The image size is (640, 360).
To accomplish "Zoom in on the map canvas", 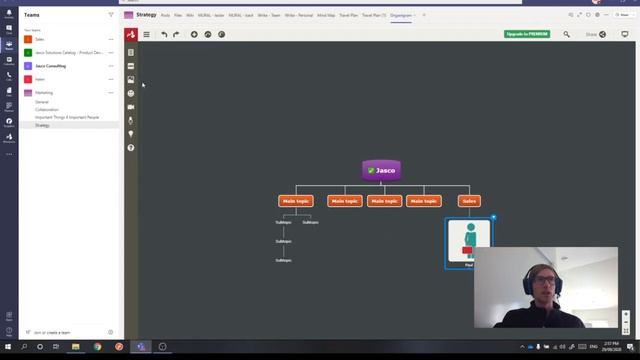I will point(626,314).
